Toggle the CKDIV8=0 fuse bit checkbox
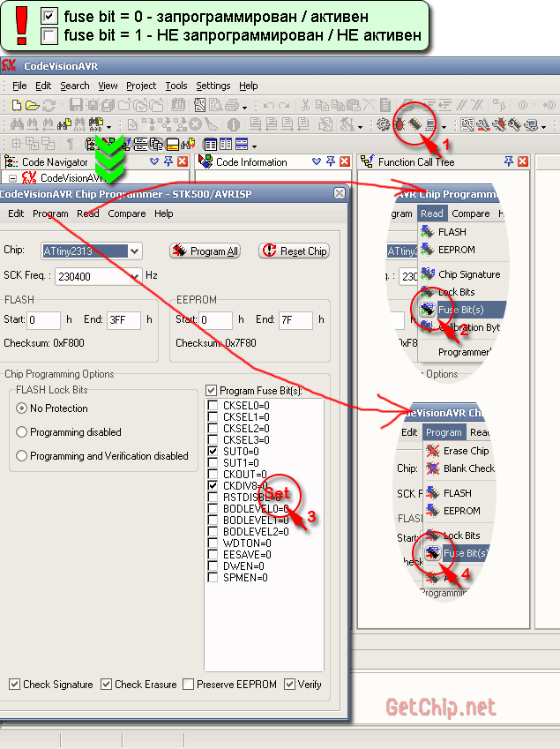560x749 pixels. pyautogui.click(x=213, y=485)
